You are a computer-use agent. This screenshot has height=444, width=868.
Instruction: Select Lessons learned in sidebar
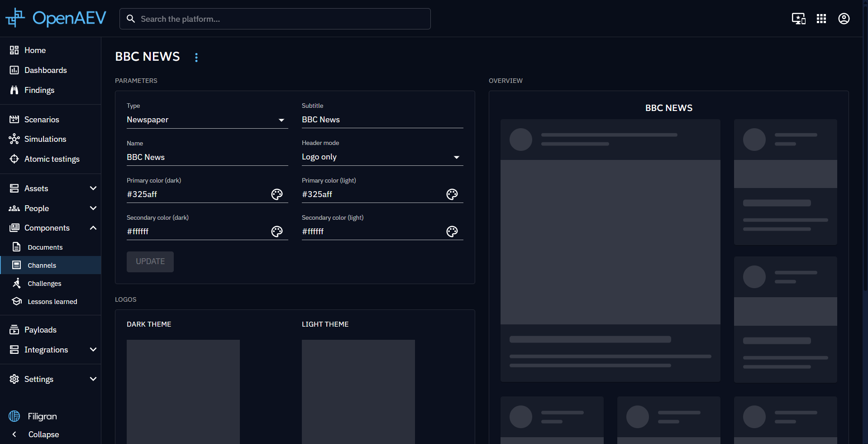[x=52, y=302]
